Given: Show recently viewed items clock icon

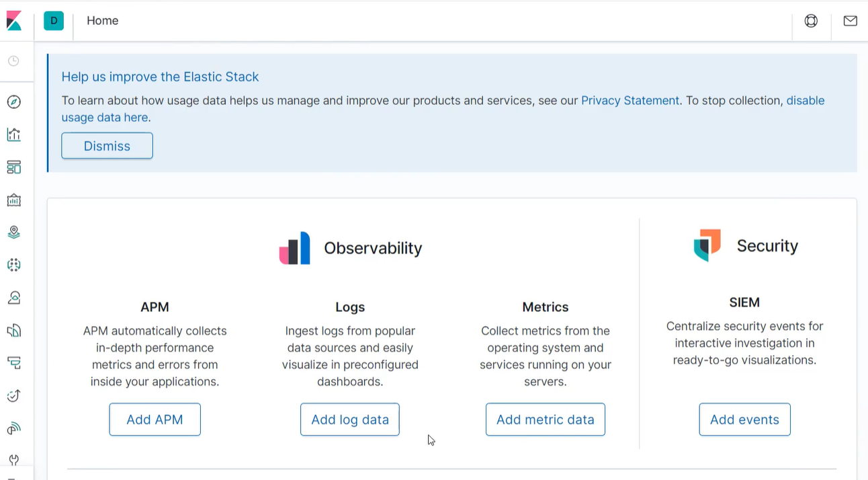Looking at the screenshot, I should (13, 61).
